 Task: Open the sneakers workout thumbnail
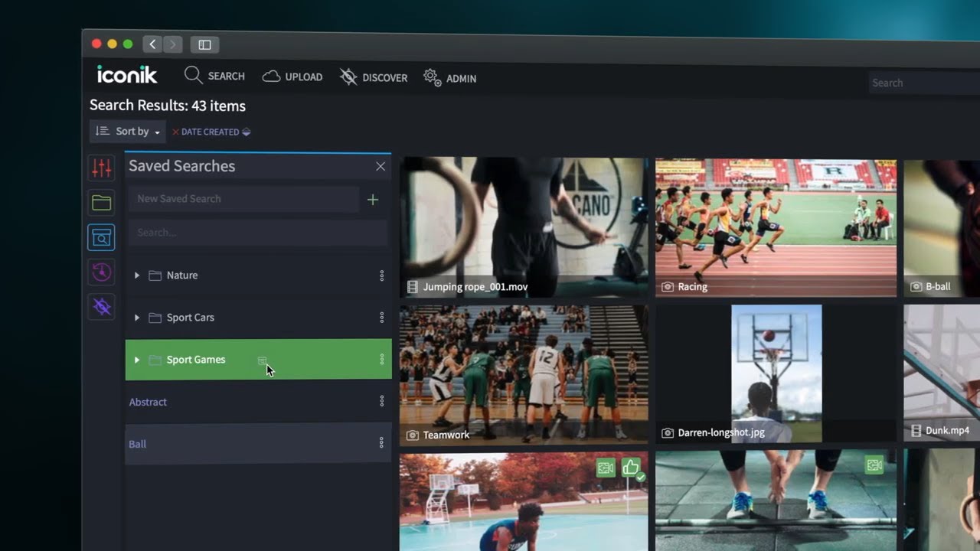[x=776, y=500]
